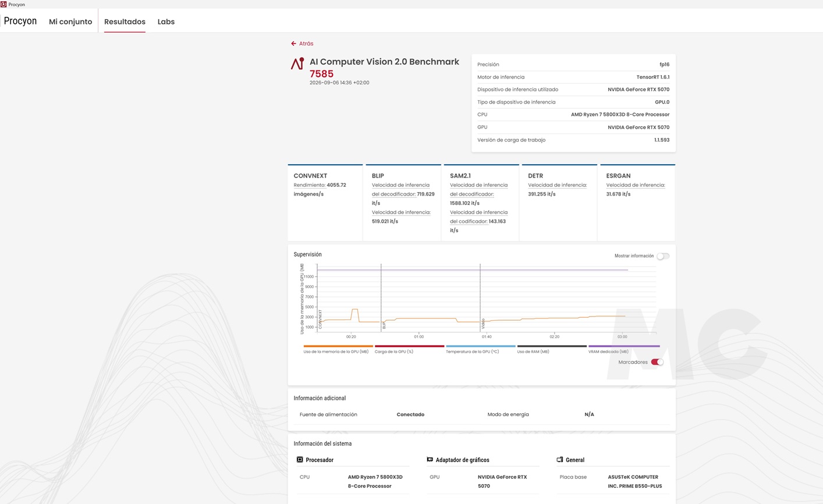Select the DETR result card heading
The width and height of the screenshot is (823, 504).
tap(535, 176)
